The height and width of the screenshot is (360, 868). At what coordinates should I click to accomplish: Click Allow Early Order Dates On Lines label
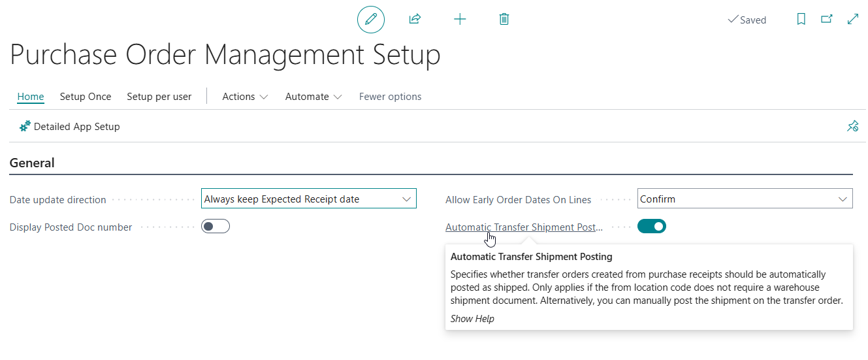(518, 200)
